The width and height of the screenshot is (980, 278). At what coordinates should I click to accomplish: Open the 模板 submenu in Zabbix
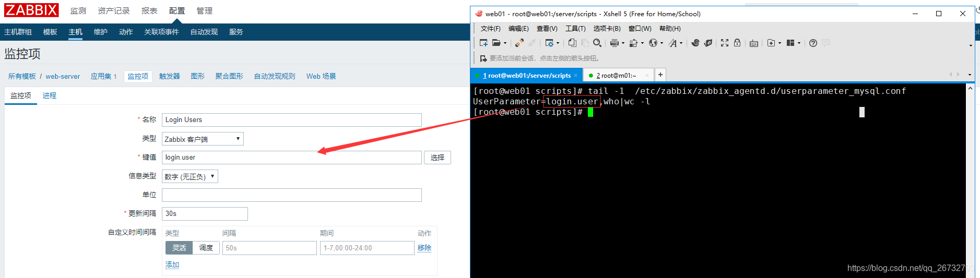[50, 32]
